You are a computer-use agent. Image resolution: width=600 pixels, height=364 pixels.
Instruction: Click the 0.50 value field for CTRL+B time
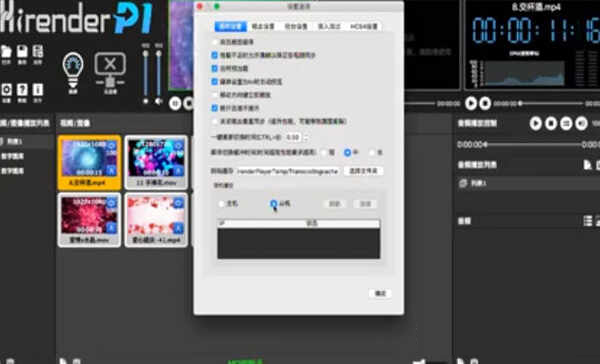click(293, 137)
